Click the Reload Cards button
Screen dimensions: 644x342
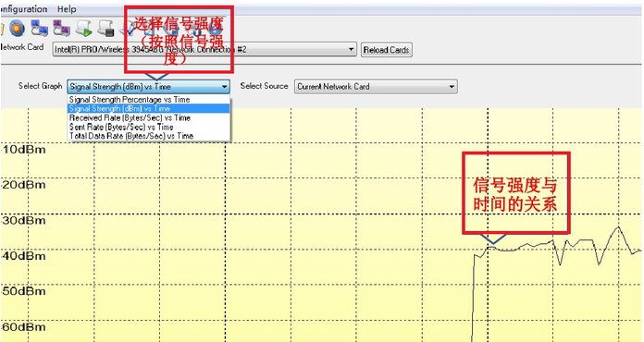pos(386,50)
